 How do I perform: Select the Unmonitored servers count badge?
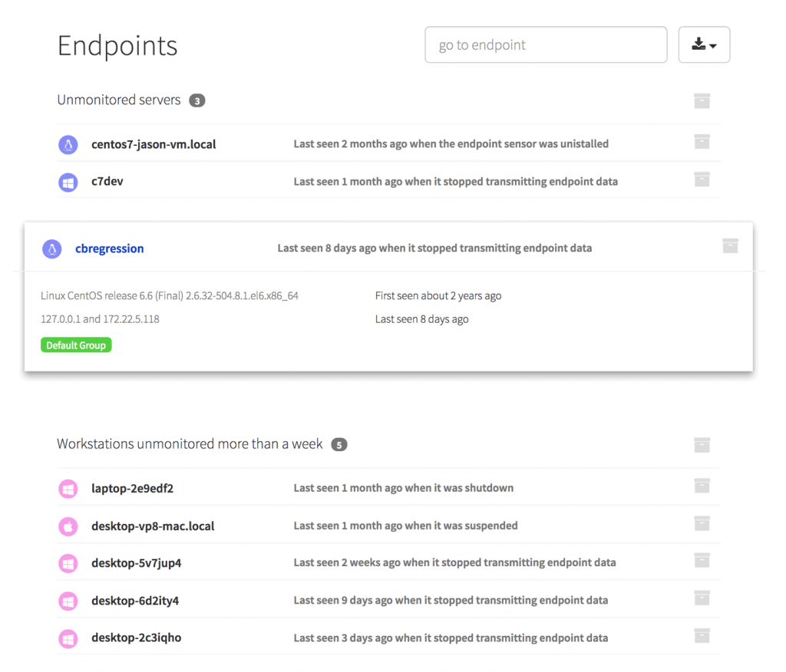(x=197, y=100)
